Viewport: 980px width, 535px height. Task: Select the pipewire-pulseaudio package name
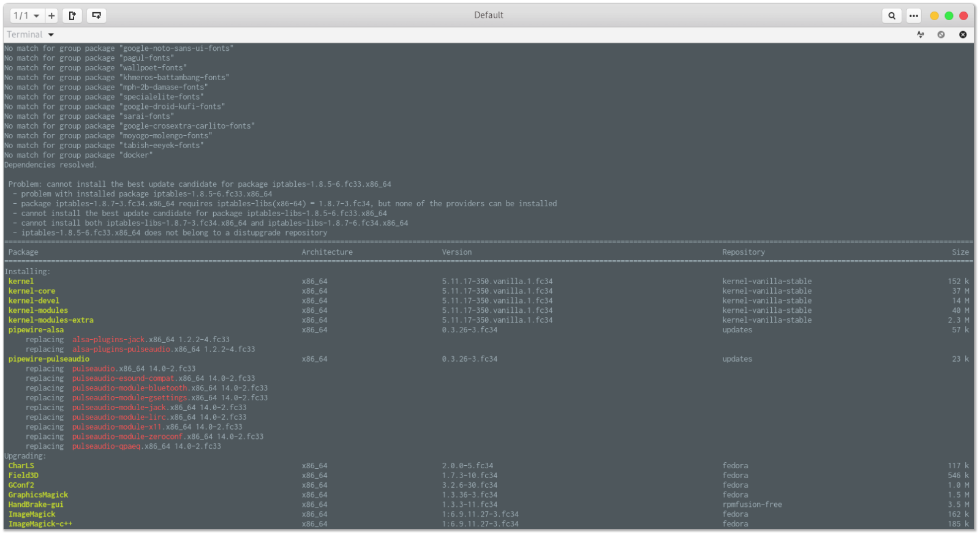49,359
